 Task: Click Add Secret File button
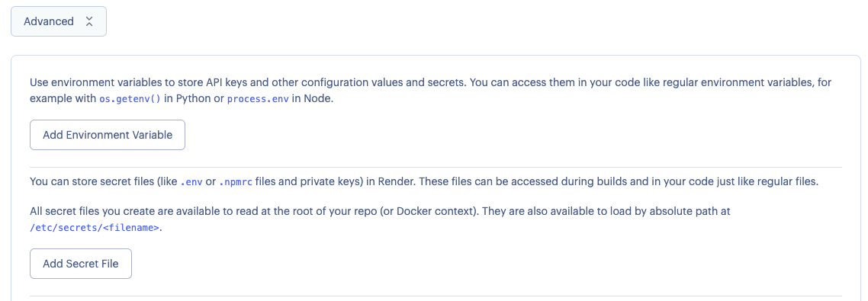click(x=81, y=264)
